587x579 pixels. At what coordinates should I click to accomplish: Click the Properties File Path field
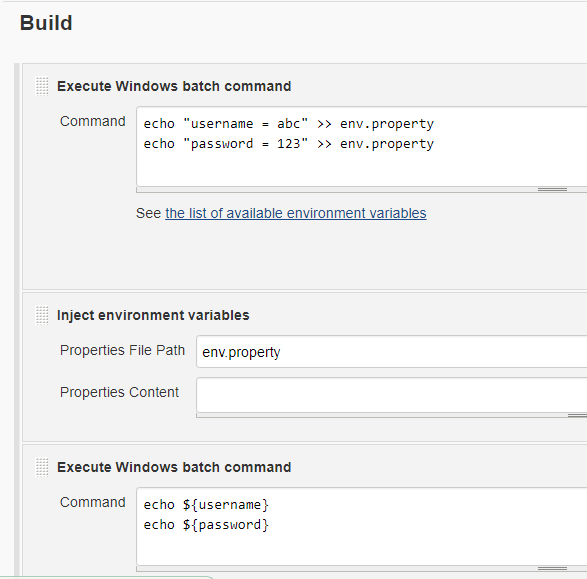(x=392, y=352)
